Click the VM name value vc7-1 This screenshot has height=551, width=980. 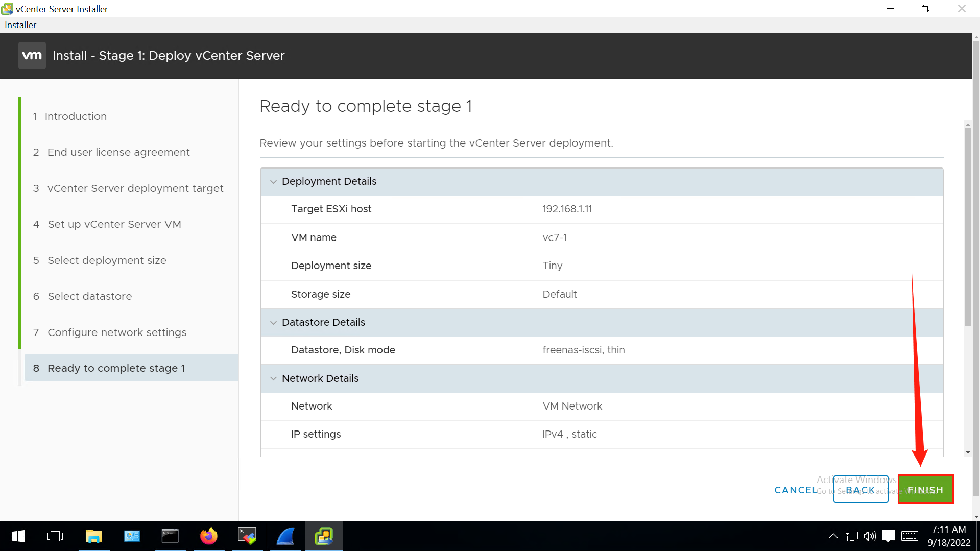coord(555,238)
